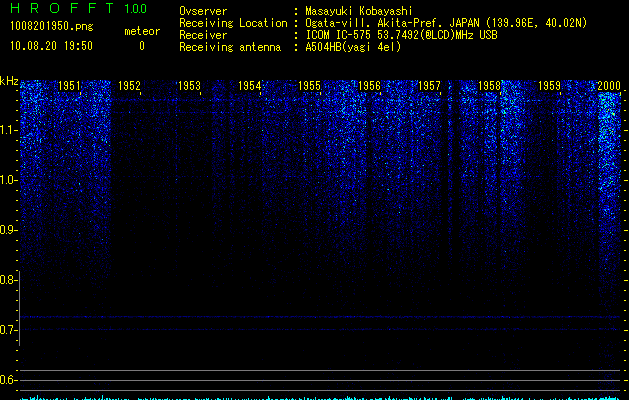
Task: Click the meteor count value 0
Action: (x=142, y=46)
